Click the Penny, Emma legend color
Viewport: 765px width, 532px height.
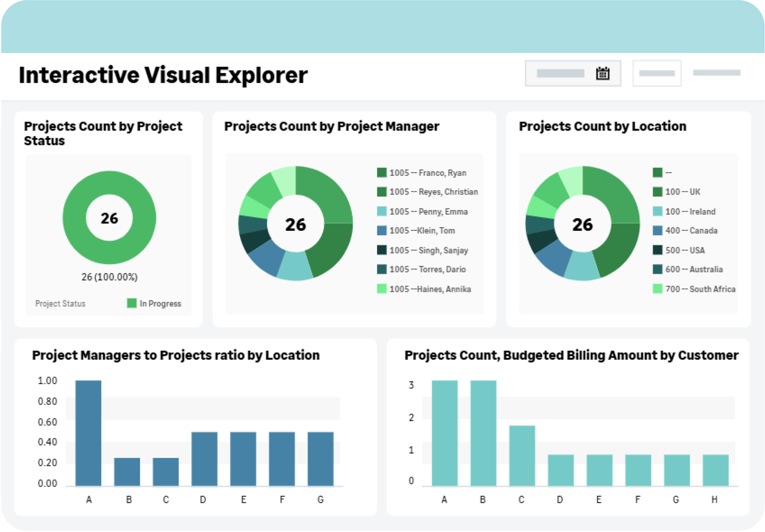[x=382, y=211]
